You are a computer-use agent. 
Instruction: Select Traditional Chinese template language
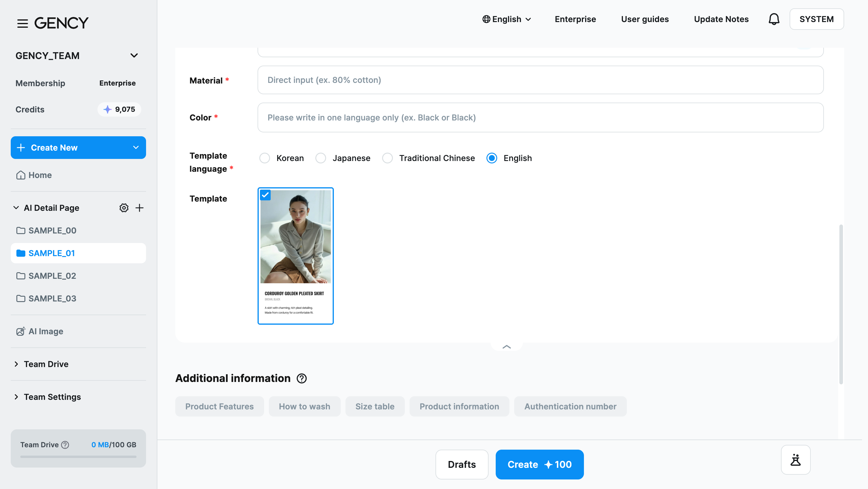pyautogui.click(x=387, y=158)
